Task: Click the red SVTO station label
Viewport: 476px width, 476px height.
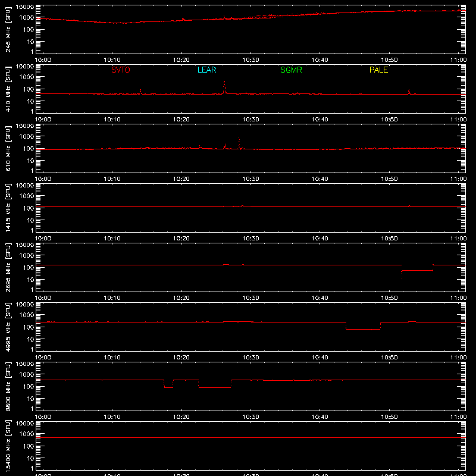Action: [121, 70]
